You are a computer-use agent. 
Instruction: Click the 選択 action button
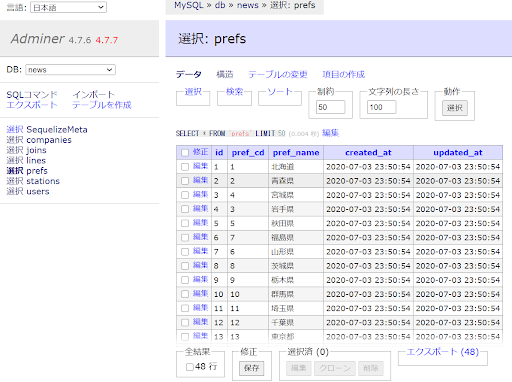pyautogui.click(x=455, y=108)
